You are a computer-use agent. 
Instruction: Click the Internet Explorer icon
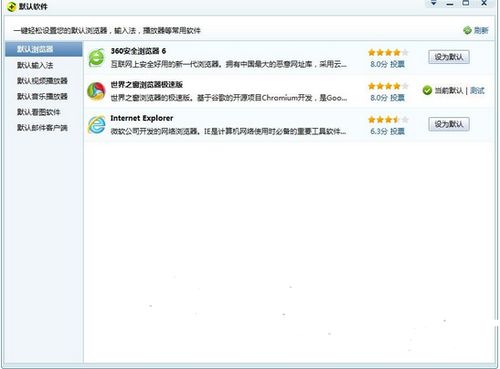[x=97, y=125]
